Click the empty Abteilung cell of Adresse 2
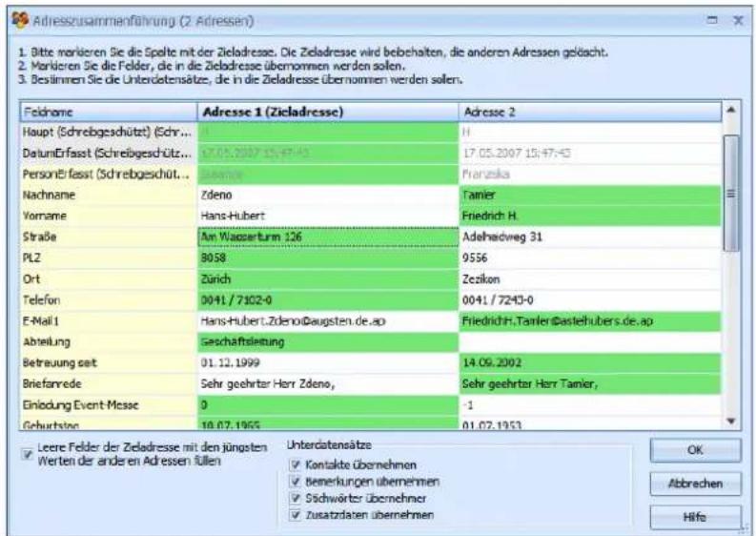This screenshot has width=756, height=536. (x=590, y=342)
